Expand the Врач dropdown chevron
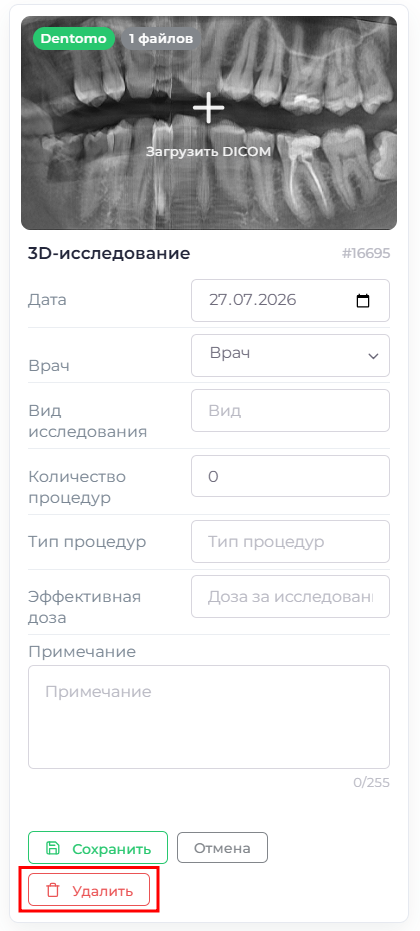The height and width of the screenshot is (931, 420). [373, 356]
